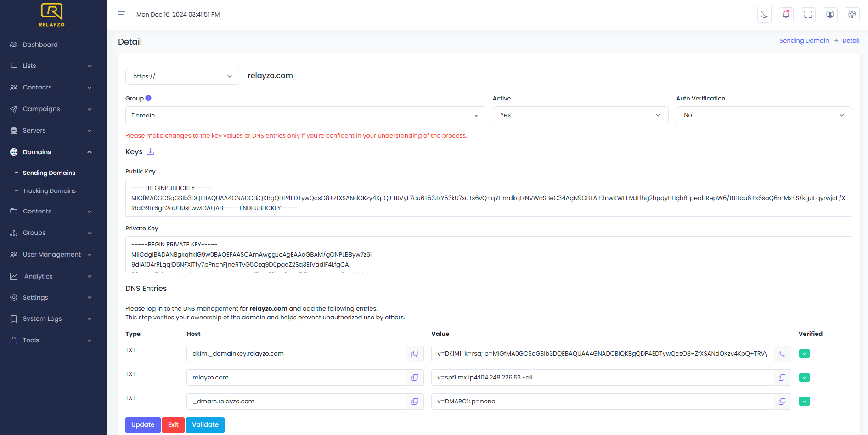Toggle the sidebar hamburger menu
Viewport: 868px width, 435px height.
coord(122,15)
